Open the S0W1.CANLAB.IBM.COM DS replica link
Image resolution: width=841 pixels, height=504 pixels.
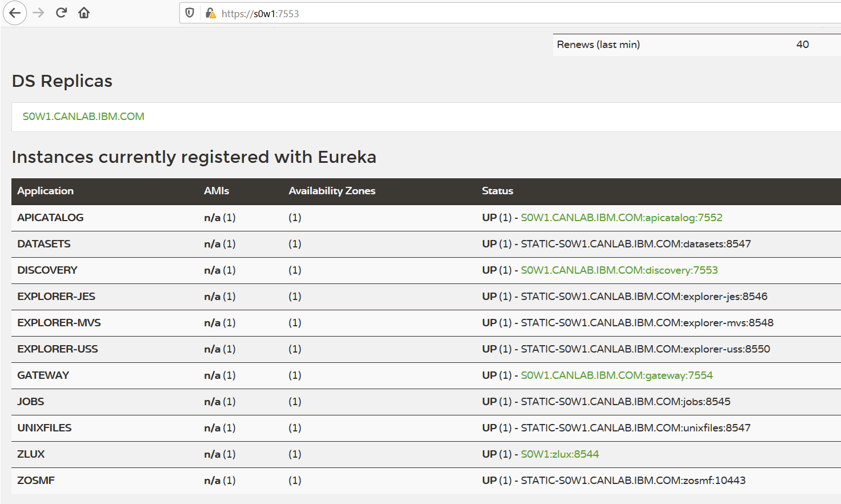click(83, 117)
